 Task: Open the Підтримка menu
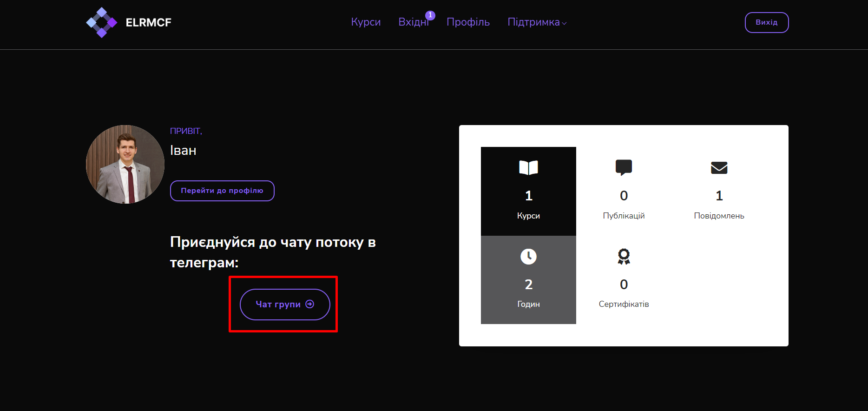[537, 22]
